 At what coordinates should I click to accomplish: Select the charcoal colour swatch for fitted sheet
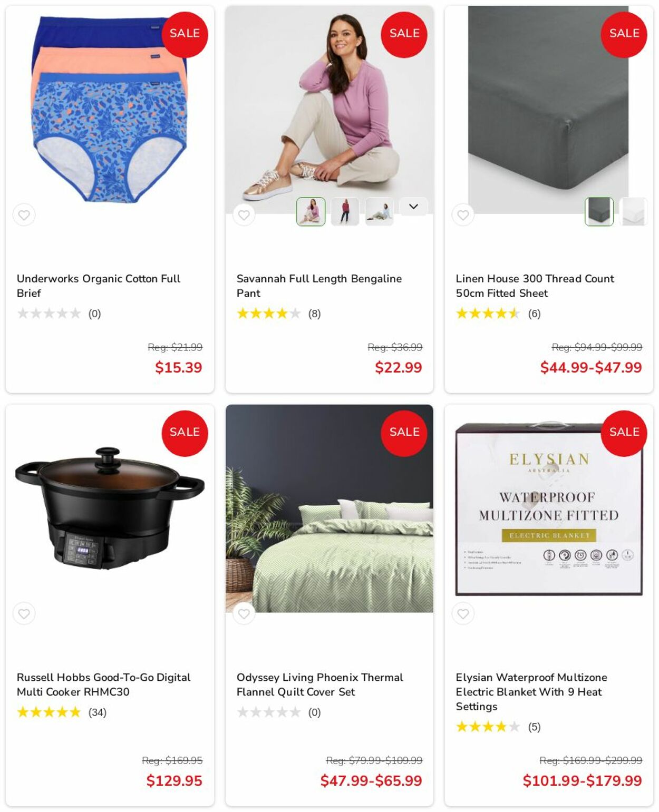point(599,211)
